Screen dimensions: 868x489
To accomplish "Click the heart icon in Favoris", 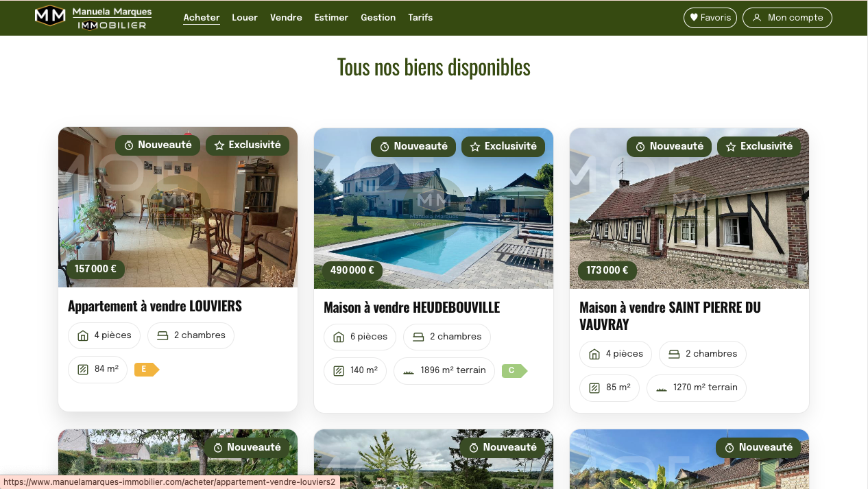I will click(694, 18).
